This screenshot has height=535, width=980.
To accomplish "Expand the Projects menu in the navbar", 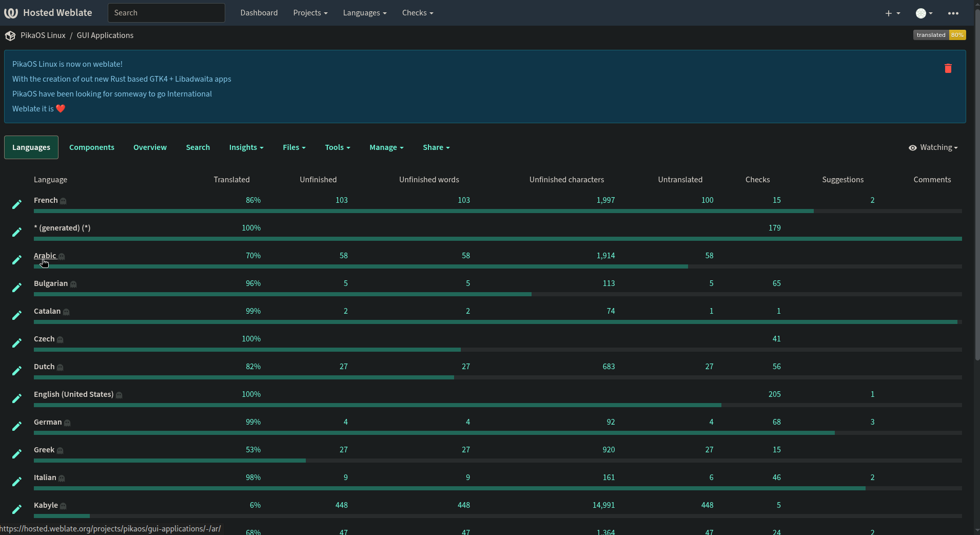I will 310,13.
